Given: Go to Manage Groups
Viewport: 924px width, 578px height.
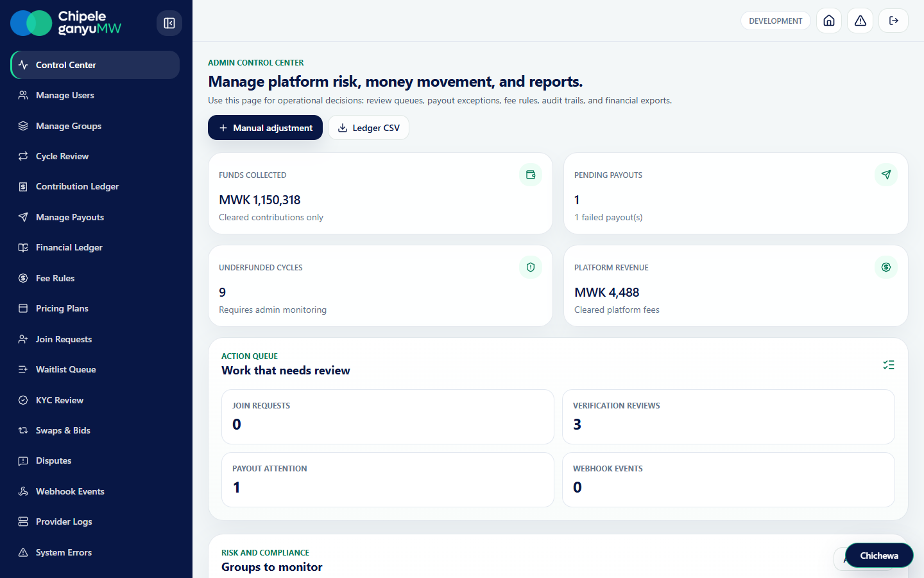Looking at the screenshot, I should pos(95,126).
